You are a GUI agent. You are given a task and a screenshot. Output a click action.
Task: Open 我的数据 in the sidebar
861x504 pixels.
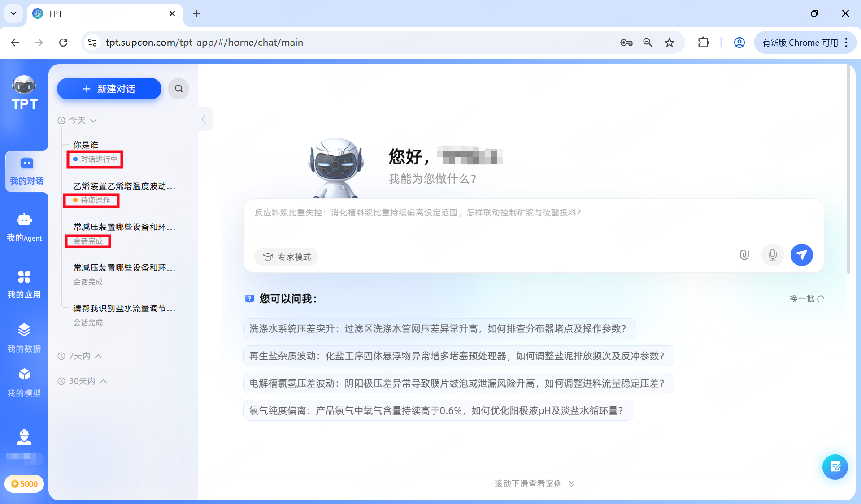pyautogui.click(x=24, y=337)
